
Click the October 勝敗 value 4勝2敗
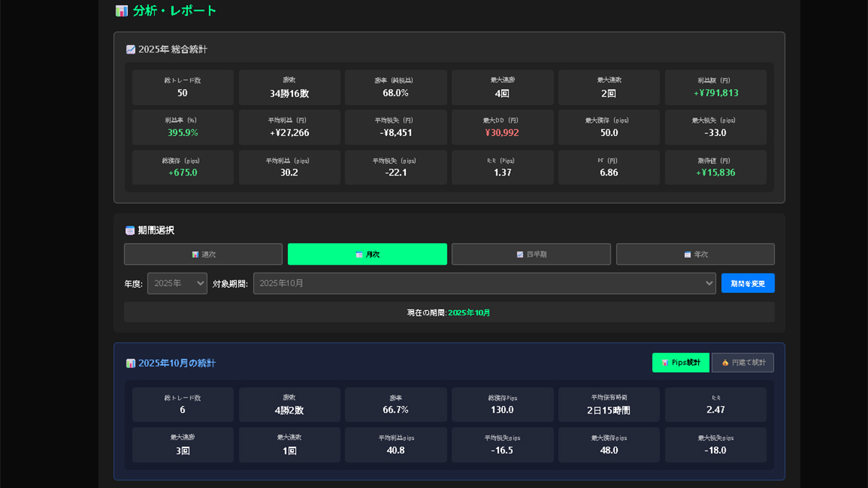point(289,411)
